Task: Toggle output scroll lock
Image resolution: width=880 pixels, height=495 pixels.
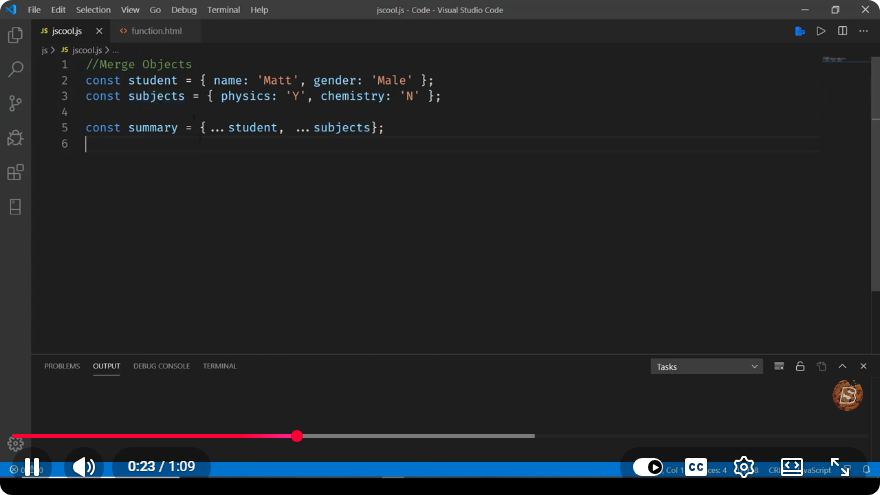Action: (800, 366)
